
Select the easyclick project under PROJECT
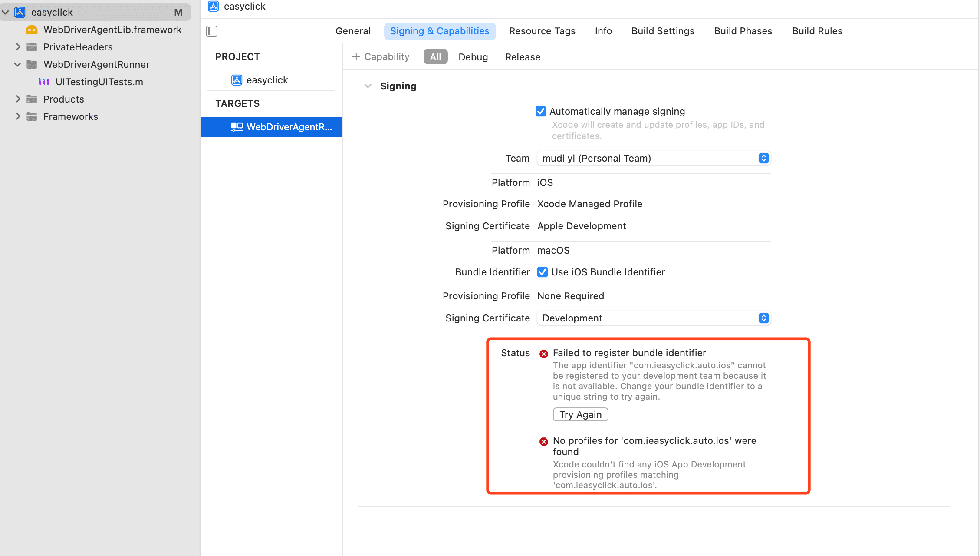tap(266, 80)
